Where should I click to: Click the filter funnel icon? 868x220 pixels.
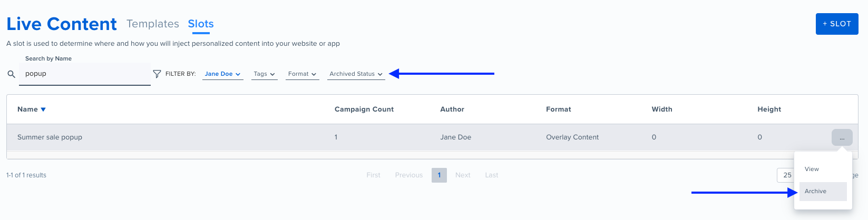tap(157, 74)
